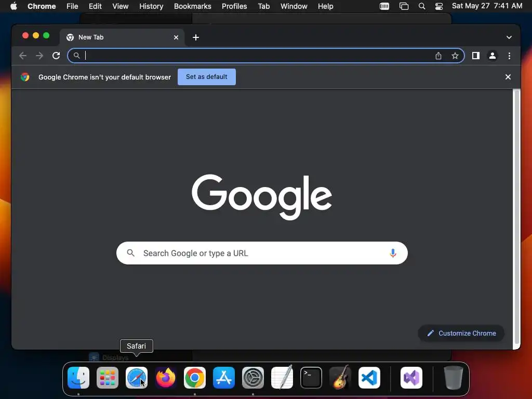Open Launchpad from the Dock
This screenshot has height=399, width=532.
coord(108,378)
